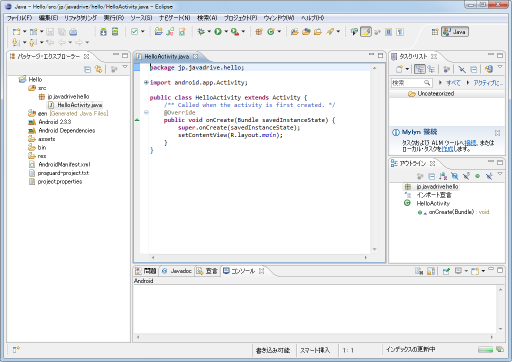This screenshot has width=512, height=362.
Task: Click the Run button in the toolbar
Action: 218,32
